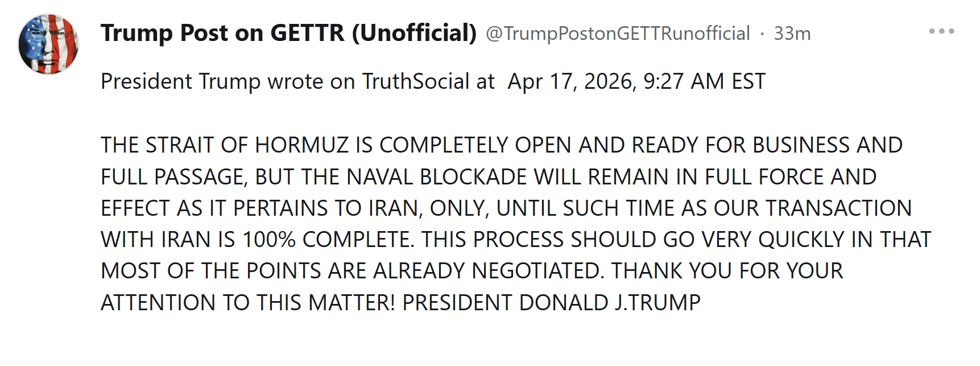Screen dimensions: 980x366
Task: Click the Trump flag-painted profile avatar
Action: 48,44
